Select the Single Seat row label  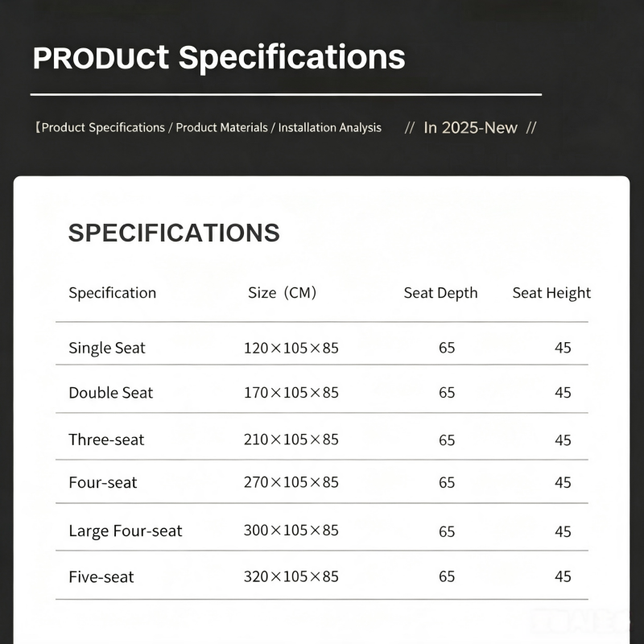click(x=107, y=348)
